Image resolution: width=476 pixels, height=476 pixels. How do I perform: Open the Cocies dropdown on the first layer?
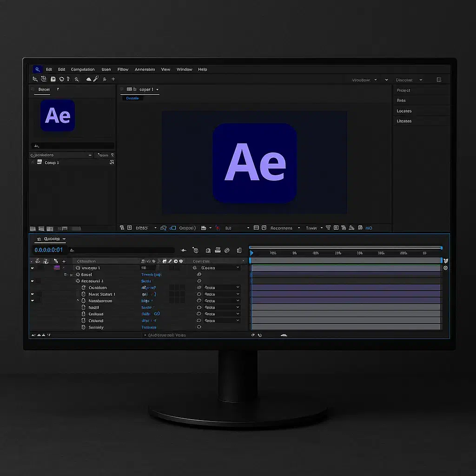tap(238, 268)
